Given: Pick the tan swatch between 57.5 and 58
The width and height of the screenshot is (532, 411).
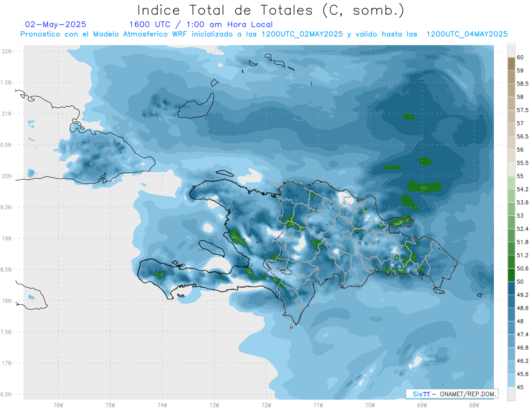Looking at the screenshot, I should pyautogui.click(x=511, y=103).
